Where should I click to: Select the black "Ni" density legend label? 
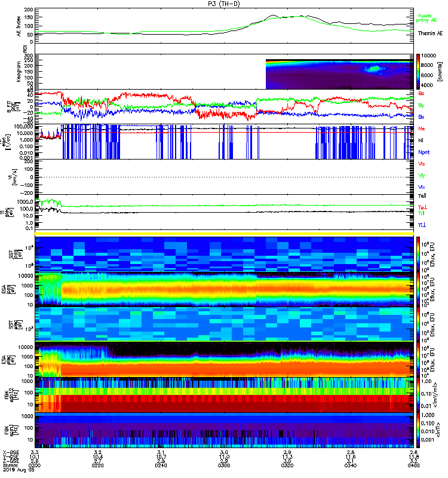[421, 140]
